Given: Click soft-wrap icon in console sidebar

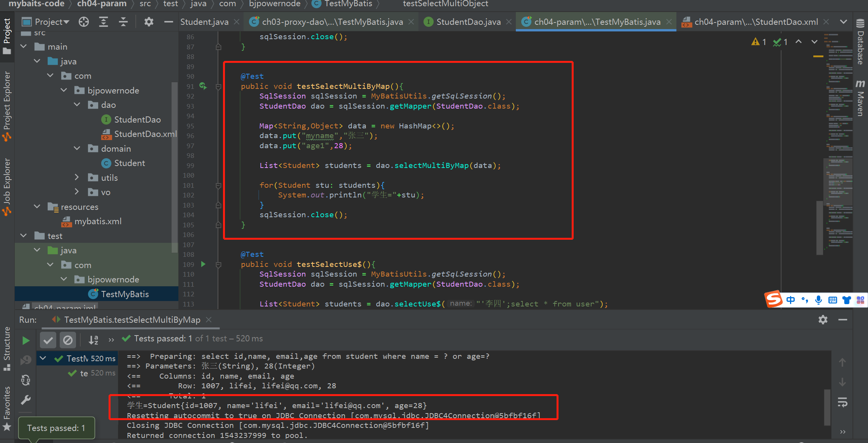Looking at the screenshot, I should point(842,402).
